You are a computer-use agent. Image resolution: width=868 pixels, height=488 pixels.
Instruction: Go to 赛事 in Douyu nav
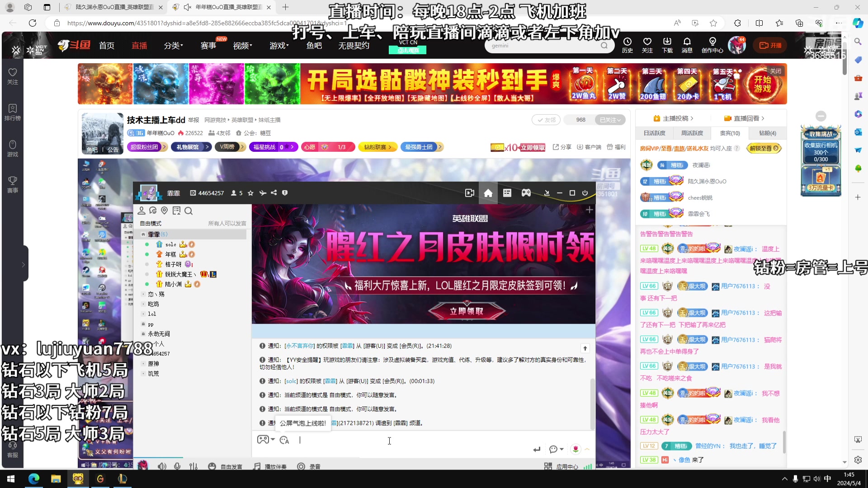[208, 45]
